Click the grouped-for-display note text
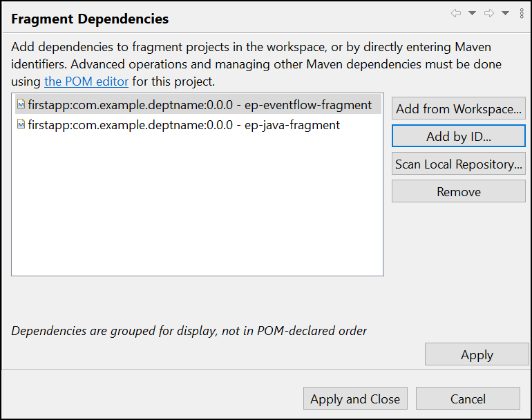 189,331
